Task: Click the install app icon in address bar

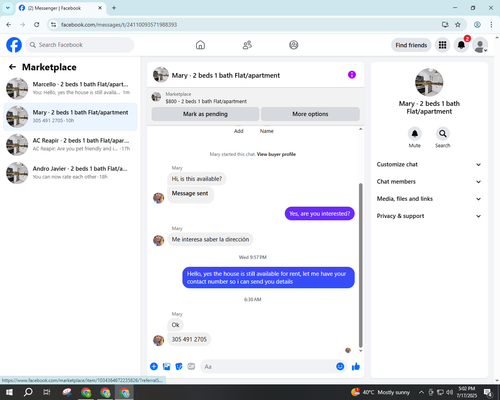Action: coord(445,25)
